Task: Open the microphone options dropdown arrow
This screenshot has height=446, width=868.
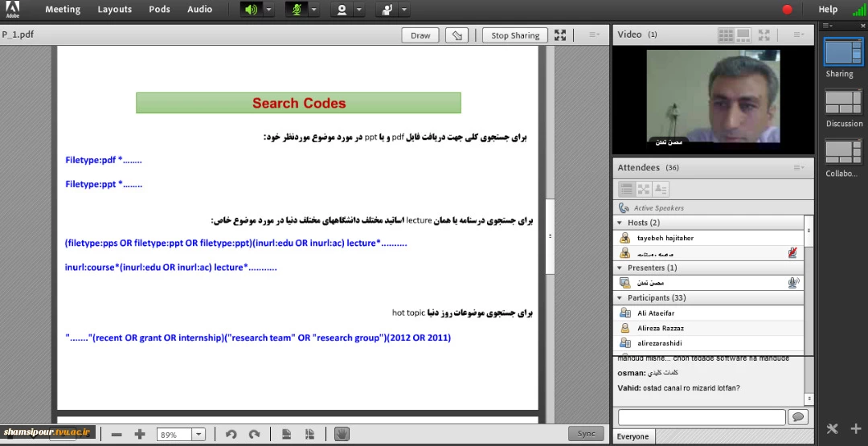Action: click(314, 10)
